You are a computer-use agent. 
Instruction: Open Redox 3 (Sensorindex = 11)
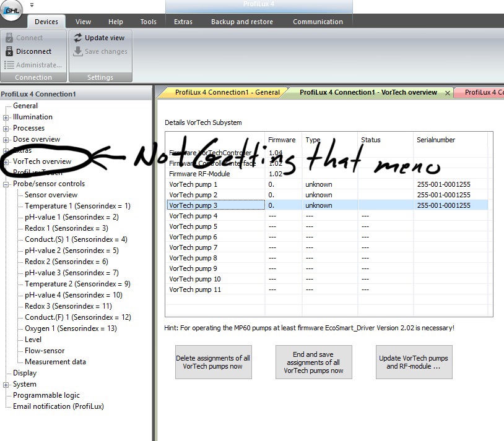pyautogui.click(x=68, y=306)
